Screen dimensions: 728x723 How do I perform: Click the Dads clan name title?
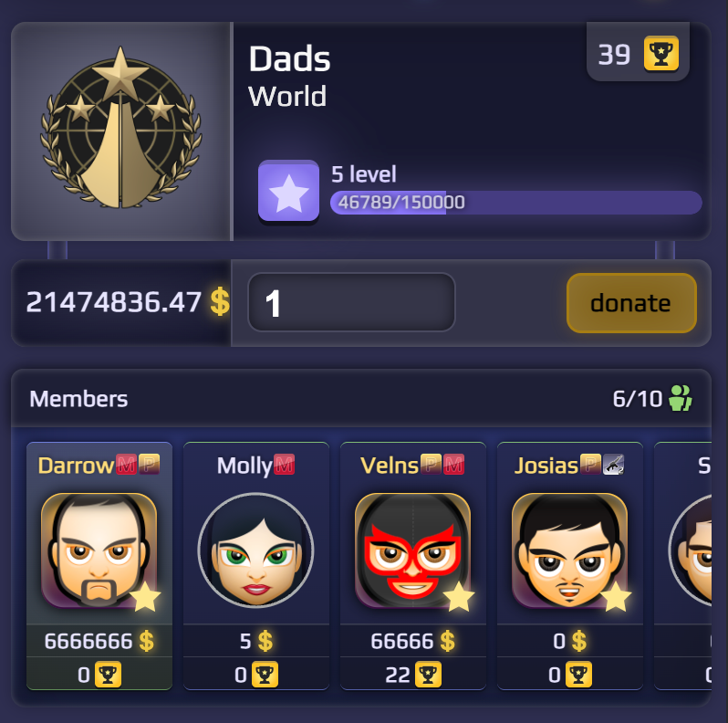coord(289,59)
